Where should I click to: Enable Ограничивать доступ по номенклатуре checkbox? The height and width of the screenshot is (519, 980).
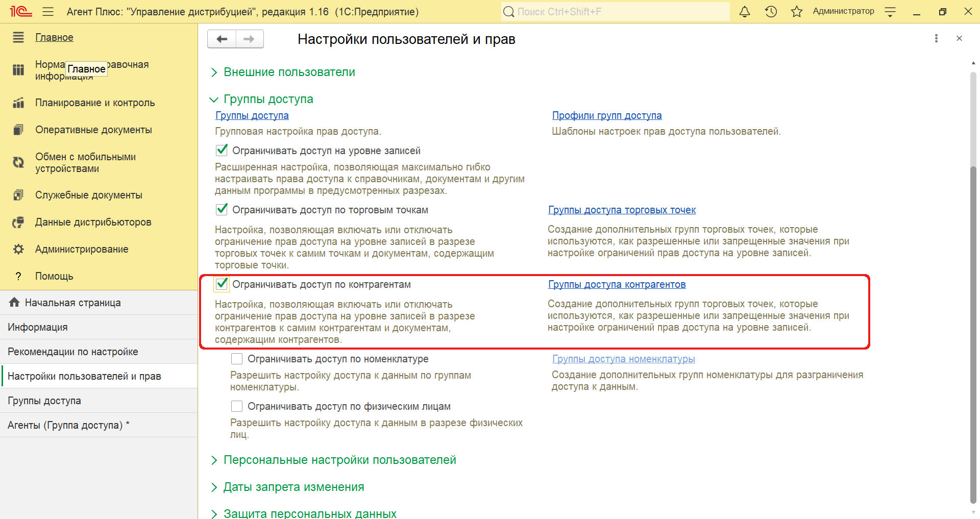(x=237, y=359)
